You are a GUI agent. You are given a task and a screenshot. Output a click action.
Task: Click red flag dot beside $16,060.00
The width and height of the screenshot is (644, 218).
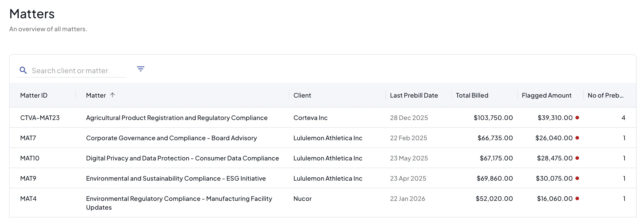point(577,198)
